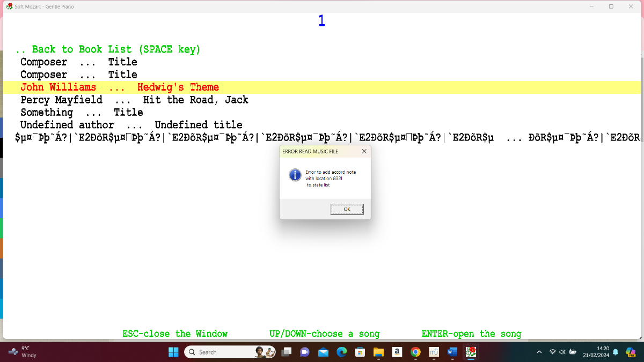Open notifications bell in taskbar
Viewport: 644px width, 362px height.
click(616, 352)
